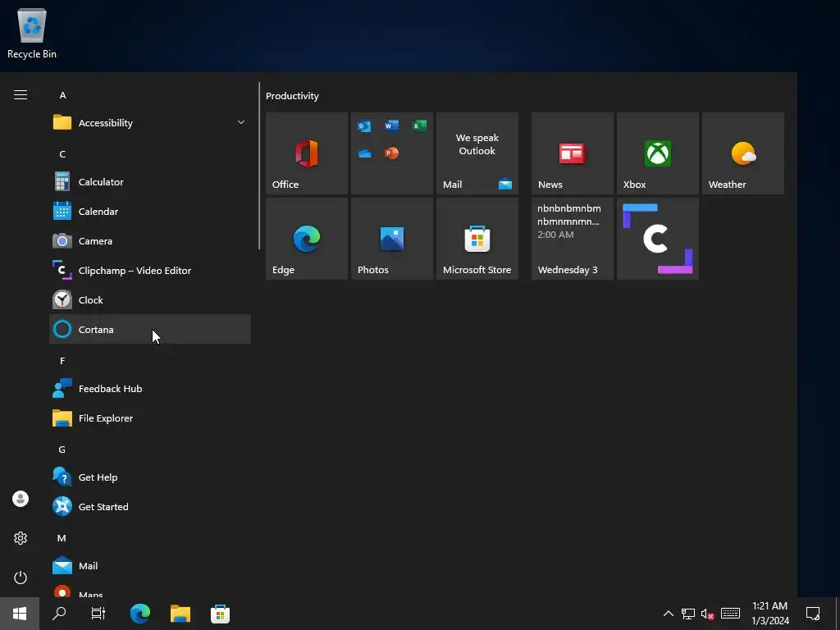Launch Get Started app
Viewport: 840px width, 630px height.
(x=150, y=506)
